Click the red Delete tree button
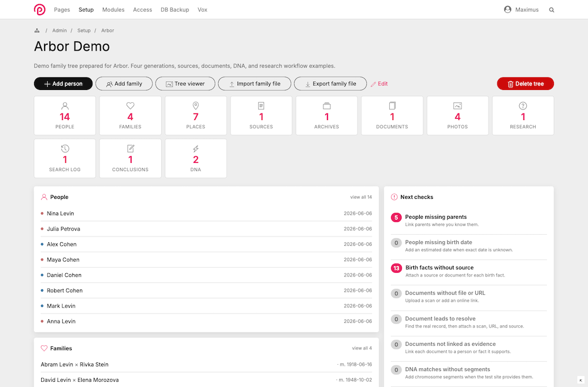The width and height of the screenshot is (588, 387). 525,84
